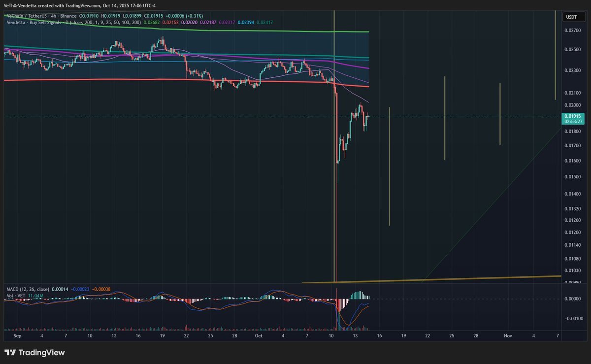Click the green indicator value 0.02682
Image resolution: width=591 pixels, height=364 pixels.
point(153,23)
